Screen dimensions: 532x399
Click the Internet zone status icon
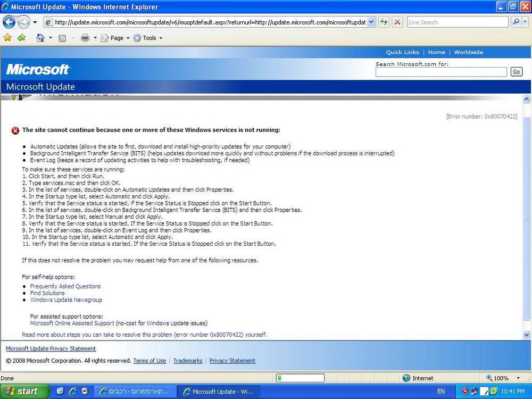coord(406,378)
